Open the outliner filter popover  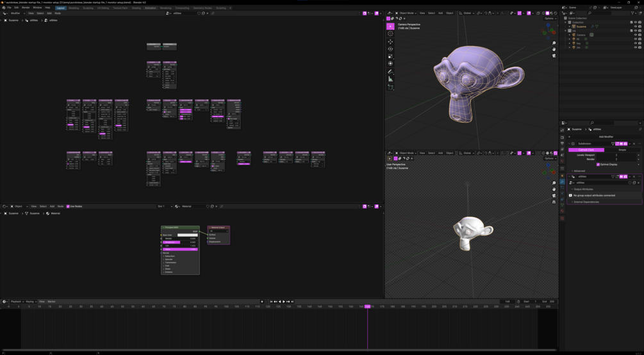(x=633, y=13)
